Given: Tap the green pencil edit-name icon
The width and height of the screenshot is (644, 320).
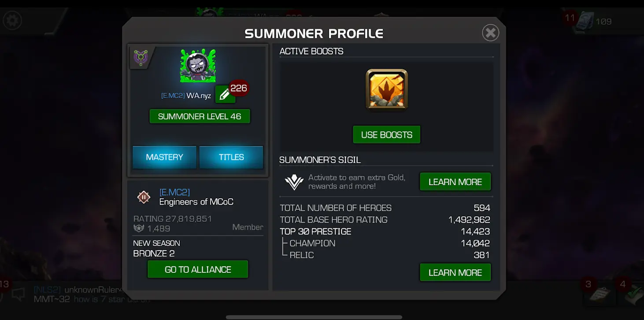Looking at the screenshot, I should (225, 94).
